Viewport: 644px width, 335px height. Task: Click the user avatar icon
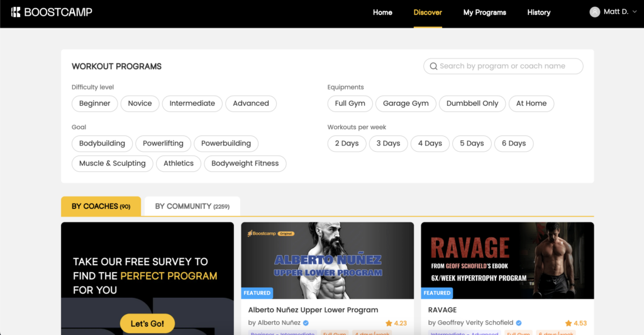click(x=595, y=12)
